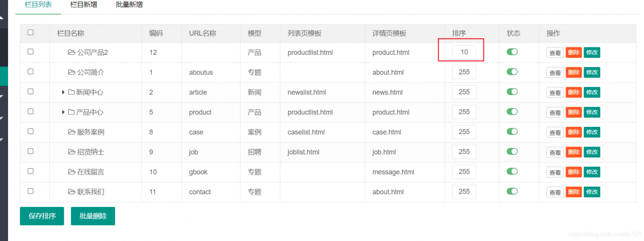Tick the checkbox for the 公司产品2 row
The image size is (644, 241).
[x=30, y=51]
